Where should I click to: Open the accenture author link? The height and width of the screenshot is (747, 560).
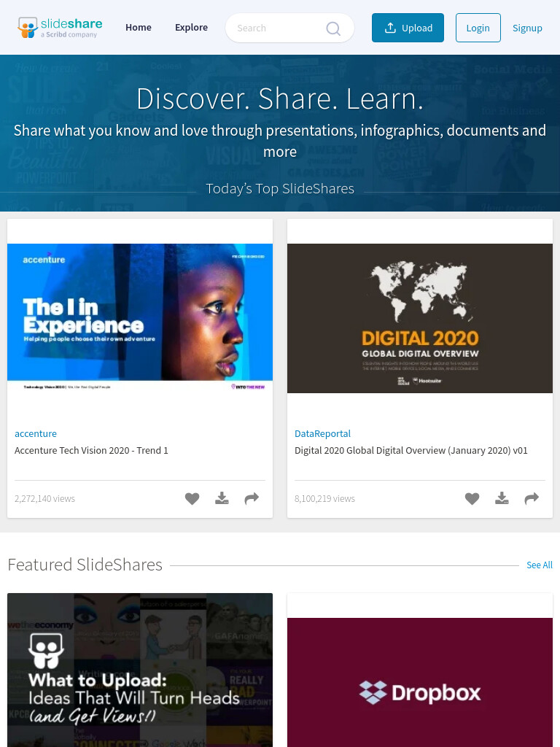[36, 433]
